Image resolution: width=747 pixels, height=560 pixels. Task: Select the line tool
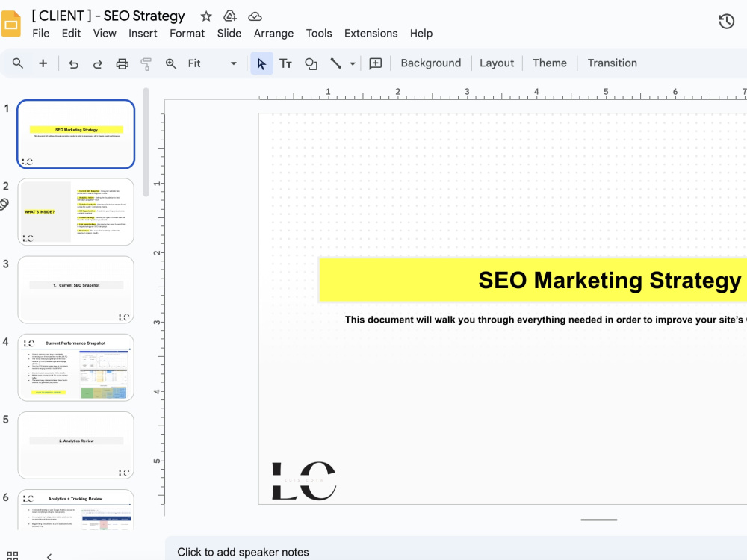(336, 63)
